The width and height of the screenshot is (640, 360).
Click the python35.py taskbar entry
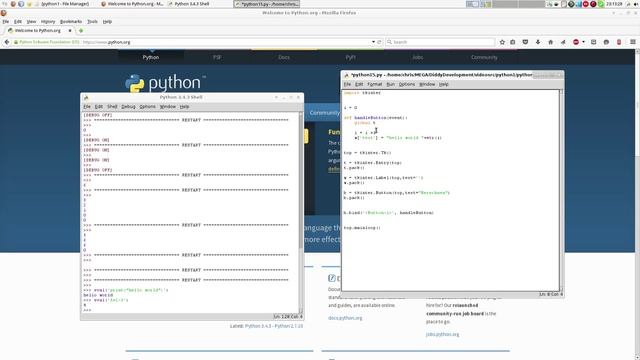(266, 4)
